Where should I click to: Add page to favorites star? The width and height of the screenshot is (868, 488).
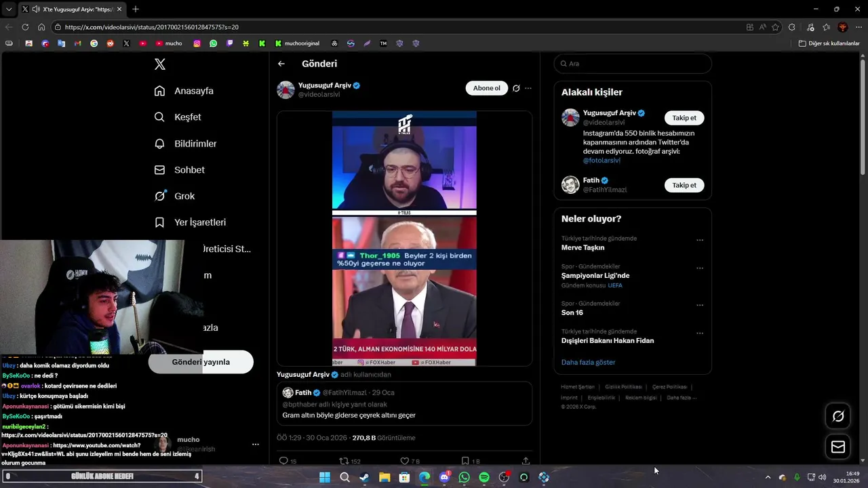775,27
